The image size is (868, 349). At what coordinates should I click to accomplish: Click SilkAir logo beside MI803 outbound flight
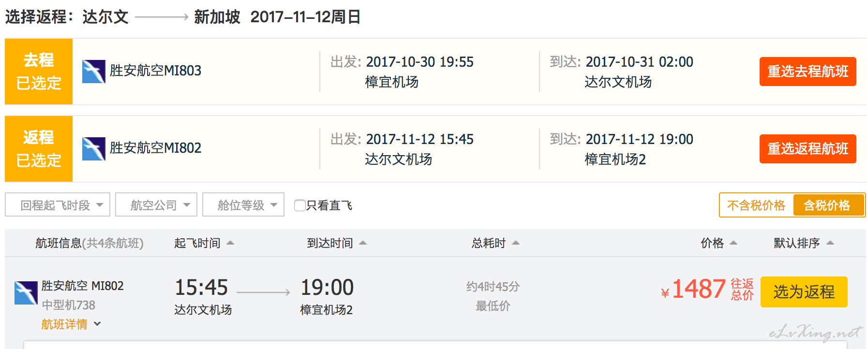(x=94, y=72)
